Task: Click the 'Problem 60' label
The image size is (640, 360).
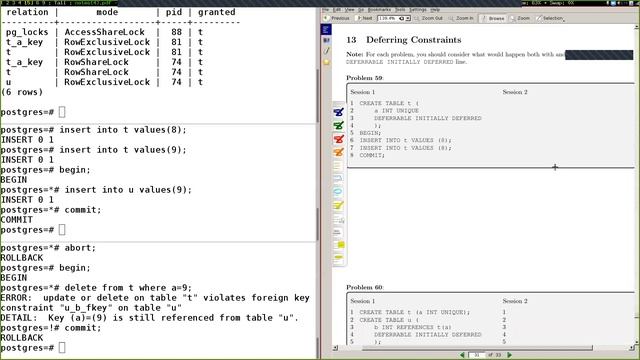Action: tap(364, 287)
